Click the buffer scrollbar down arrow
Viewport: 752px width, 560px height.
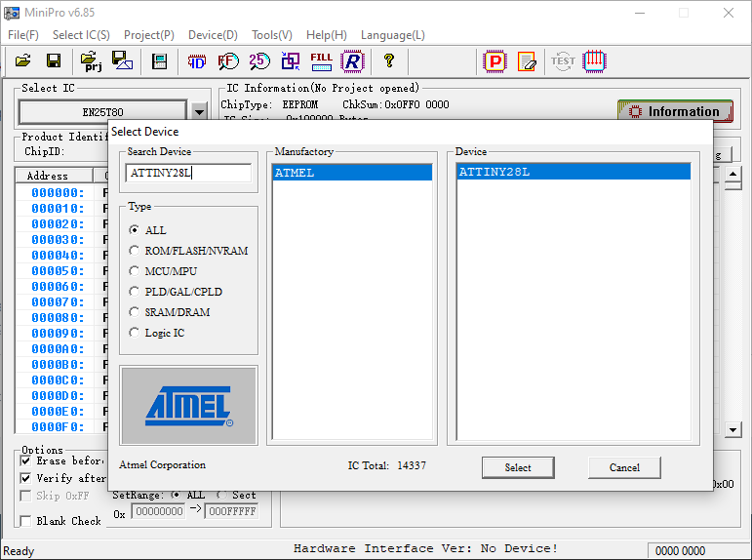pyautogui.click(x=732, y=429)
